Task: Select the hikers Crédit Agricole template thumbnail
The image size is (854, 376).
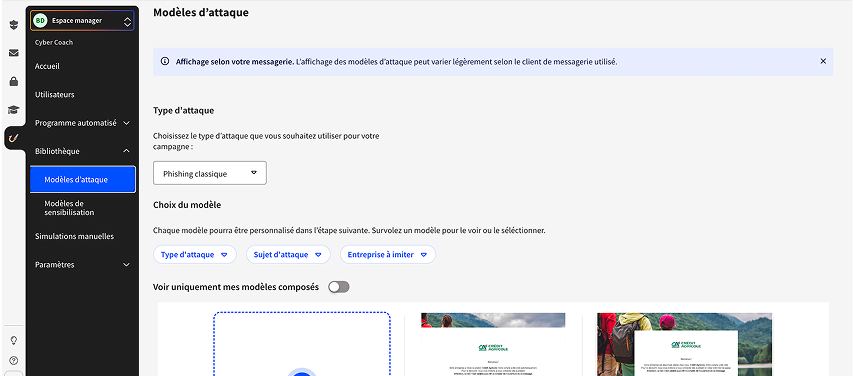Action: tap(685, 344)
